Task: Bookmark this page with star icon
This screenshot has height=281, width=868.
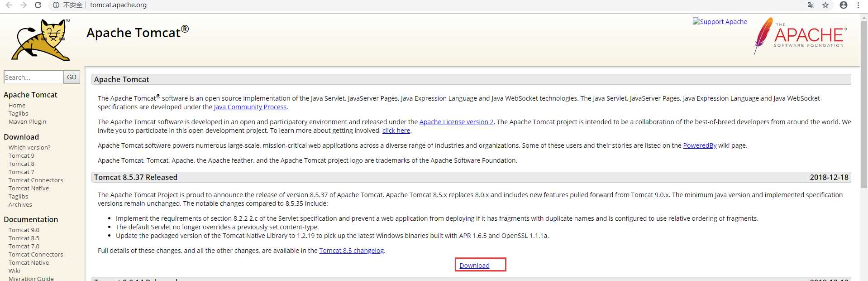Action: (825, 5)
